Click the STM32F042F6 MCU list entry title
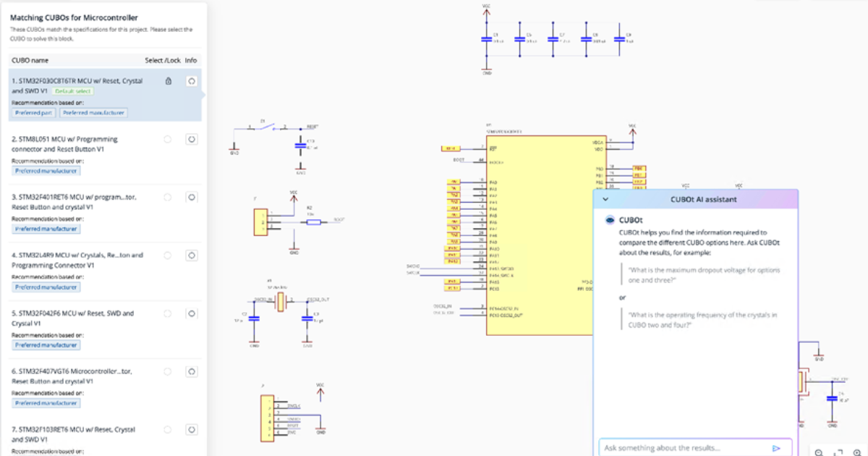This screenshot has height=456, width=868. [x=72, y=318]
